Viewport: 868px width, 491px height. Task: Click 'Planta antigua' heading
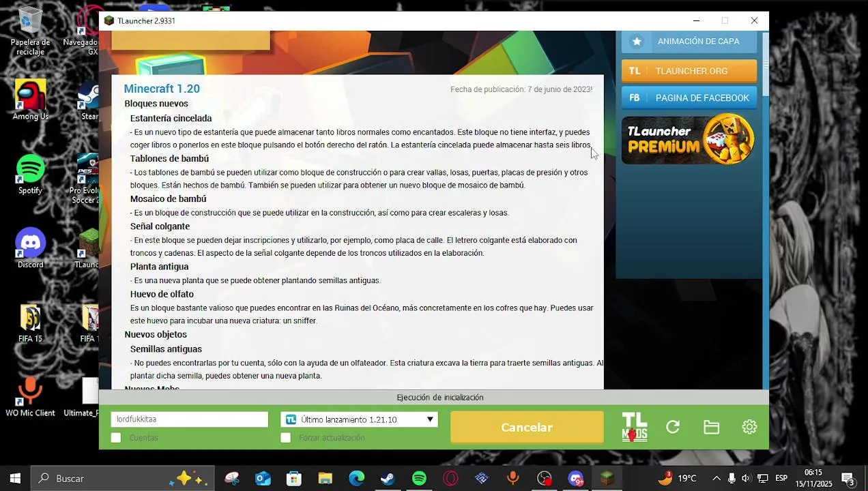[x=160, y=267]
